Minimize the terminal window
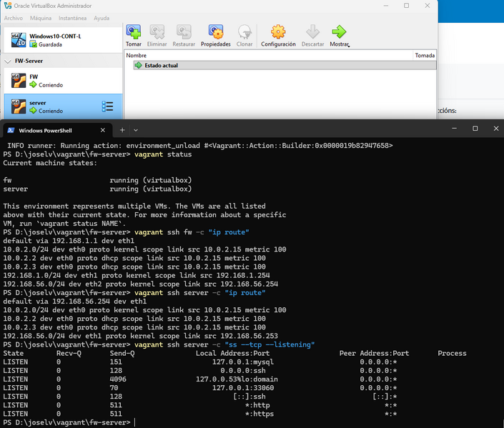The height and width of the screenshot is (428, 504). coord(454,129)
